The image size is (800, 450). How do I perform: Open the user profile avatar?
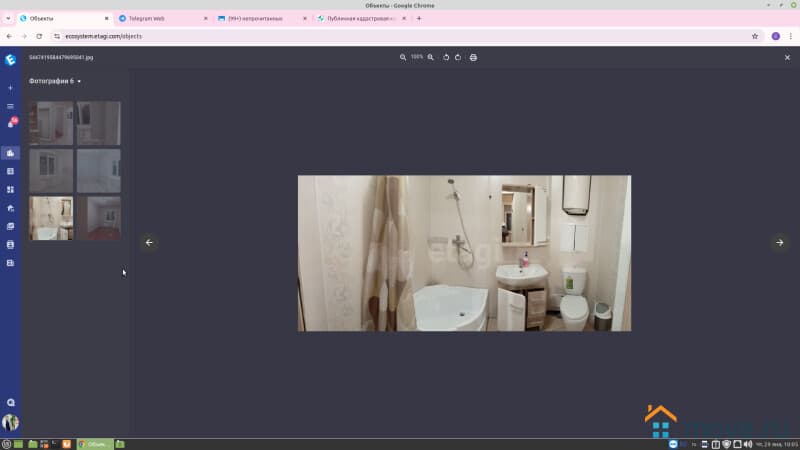coord(10,423)
